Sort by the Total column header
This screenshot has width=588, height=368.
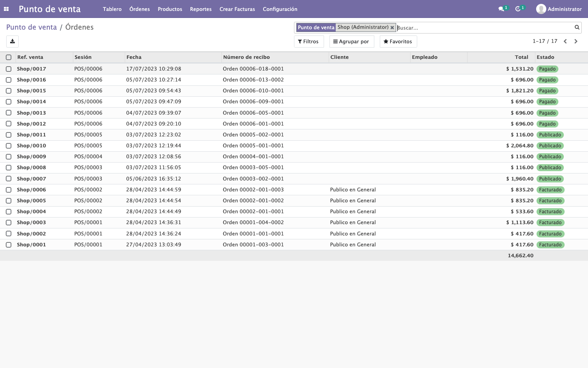click(x=501, y=57)
